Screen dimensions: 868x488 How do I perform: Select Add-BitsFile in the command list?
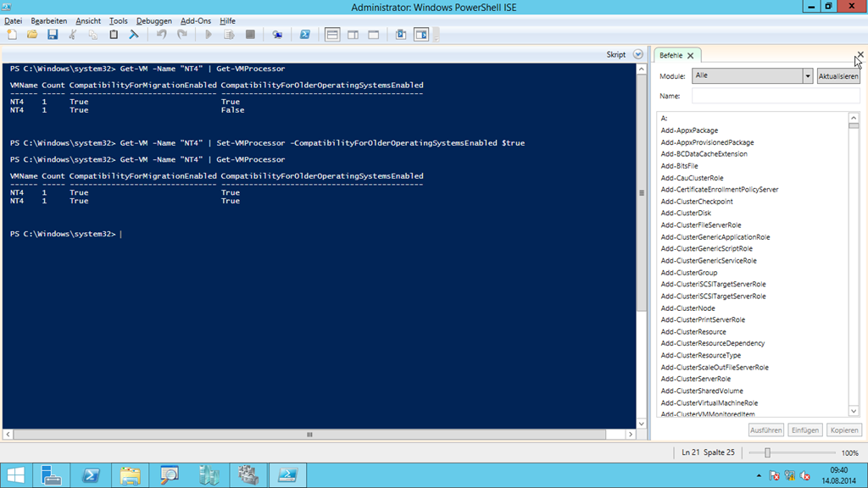click(x=679, y=166)
